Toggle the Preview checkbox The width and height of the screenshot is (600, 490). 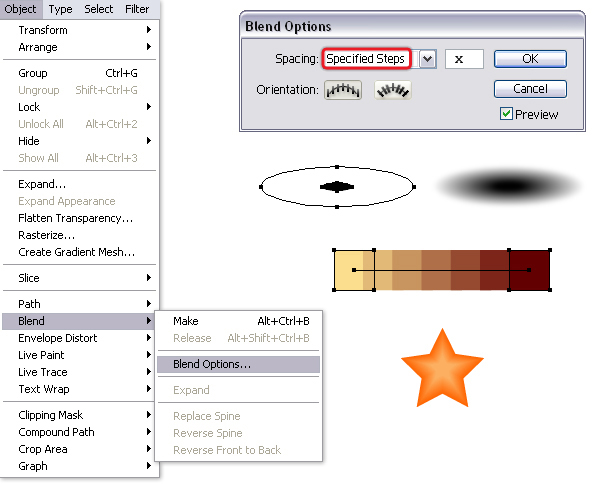[x=507, y=114]
